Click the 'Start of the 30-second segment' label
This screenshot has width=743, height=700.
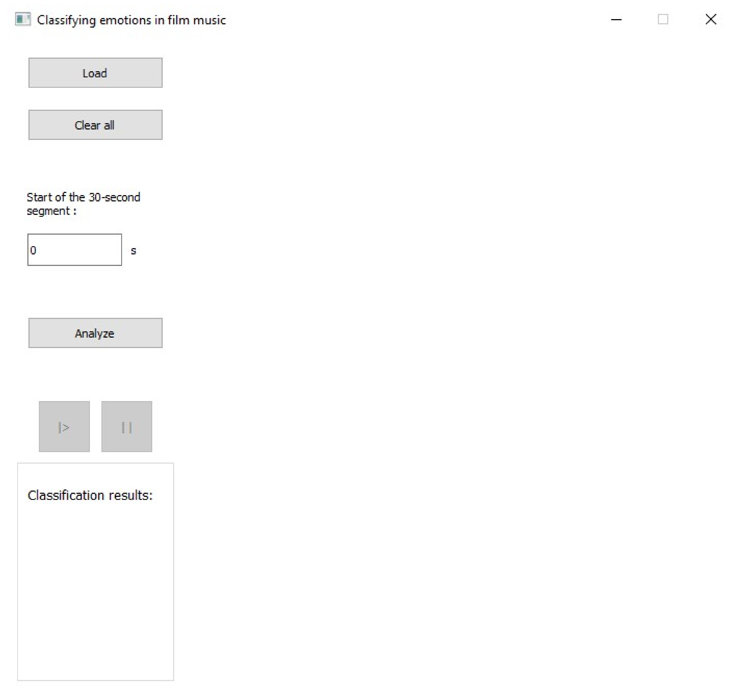coord(83,197)
